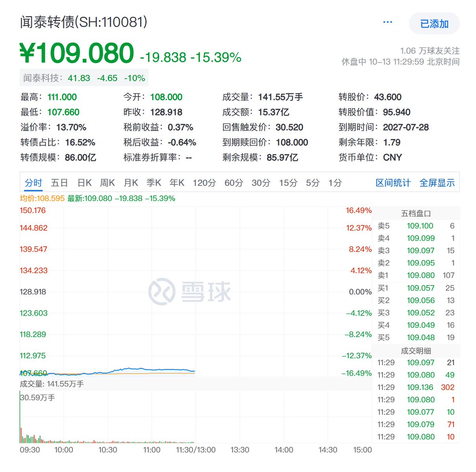The width and height of the screenshot is (476, 472).
Task: Open the 季K quarterly chart
Action: pos(154,183)
